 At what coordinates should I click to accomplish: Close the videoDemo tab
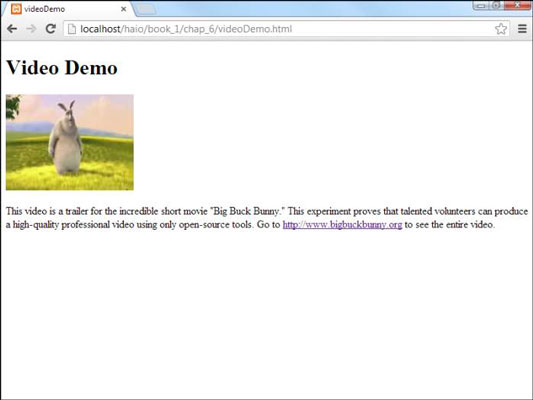point(124,9)
